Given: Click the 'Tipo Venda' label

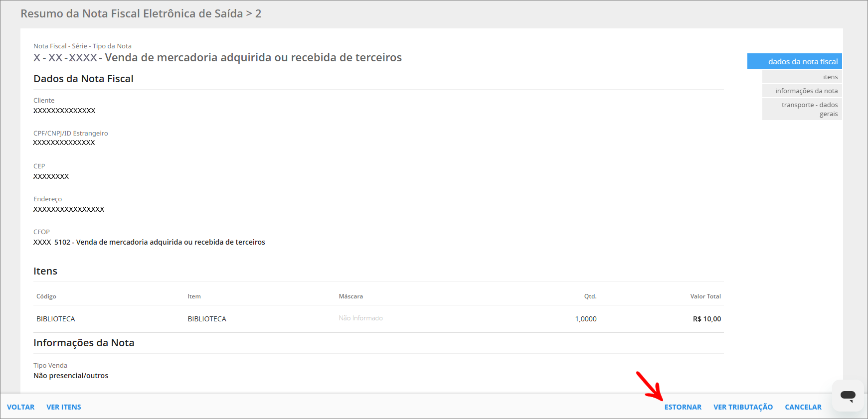Looking at the screenshot, I should [x=50, y=365].
